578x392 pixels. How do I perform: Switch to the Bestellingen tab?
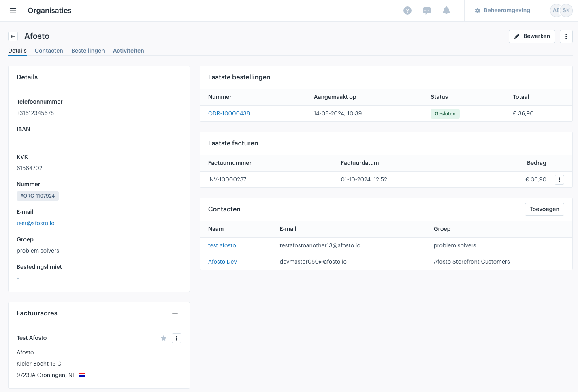(x=88, y=51)
